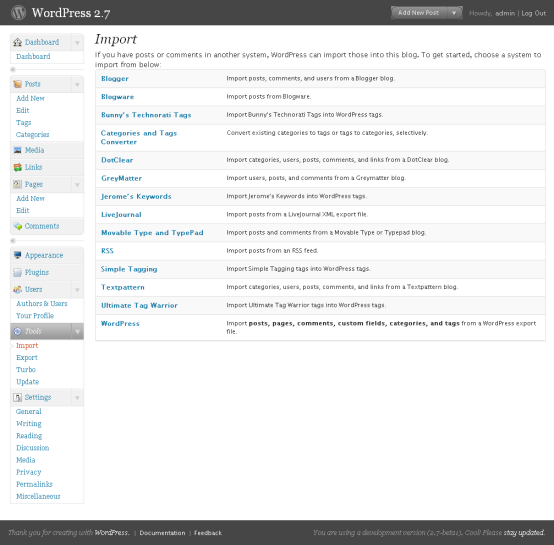
Task: Open Edit under Posts
Action: 23,110
